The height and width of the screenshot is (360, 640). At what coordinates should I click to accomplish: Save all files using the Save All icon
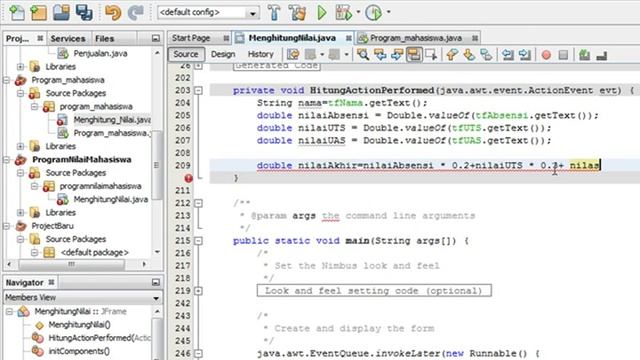(84, 12)
